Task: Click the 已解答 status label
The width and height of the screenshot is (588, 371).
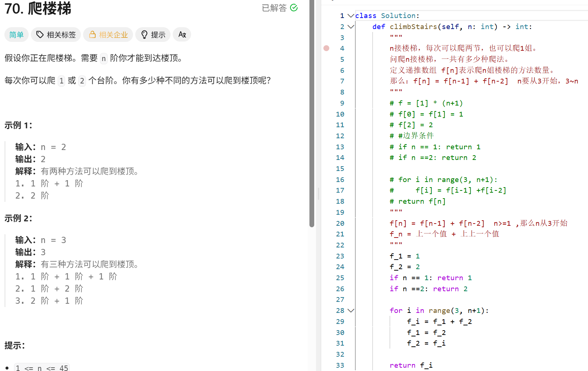Action: tap(274, 7)
